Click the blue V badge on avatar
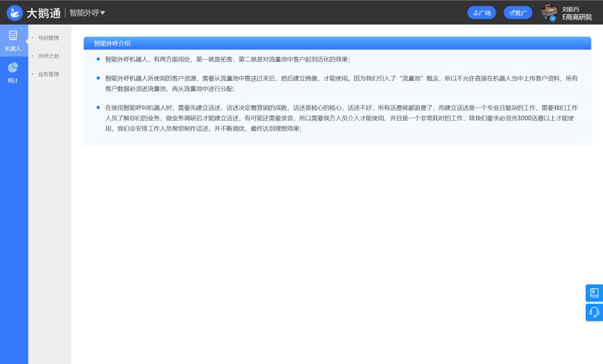The width and height of the screenshot is (603, 364). [551, 17]
